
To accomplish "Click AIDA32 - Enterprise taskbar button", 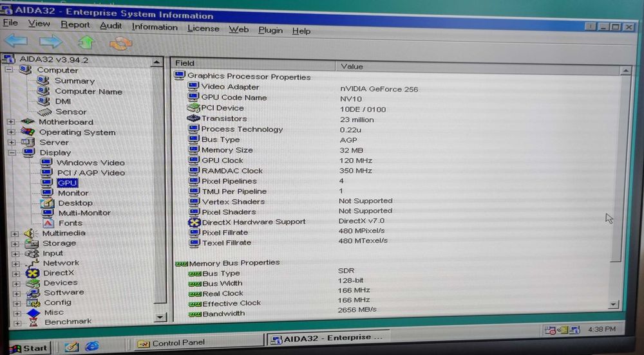I will tap(327, 339).
